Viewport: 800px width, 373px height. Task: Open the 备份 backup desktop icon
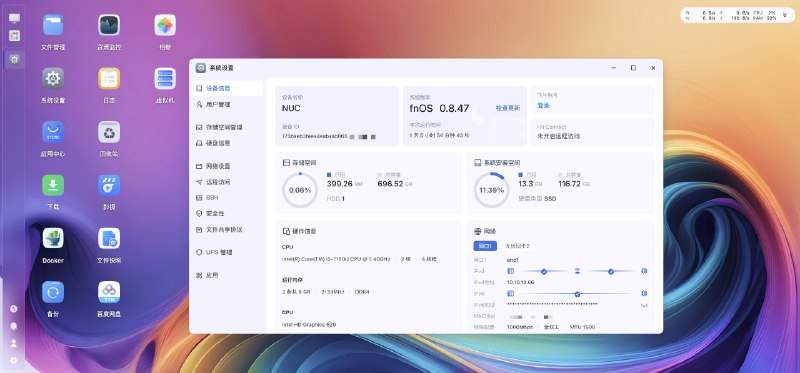click(53, 292)
